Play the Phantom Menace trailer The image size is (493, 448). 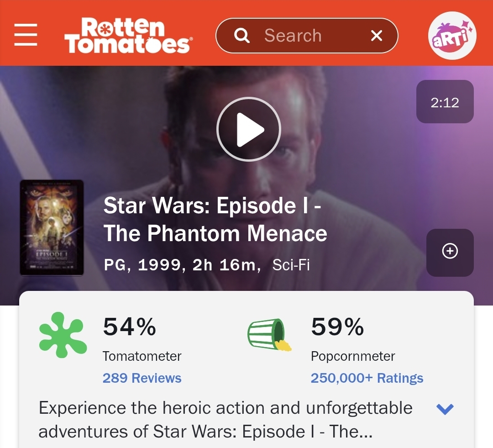pyautogui.click(x=248, y=130)
